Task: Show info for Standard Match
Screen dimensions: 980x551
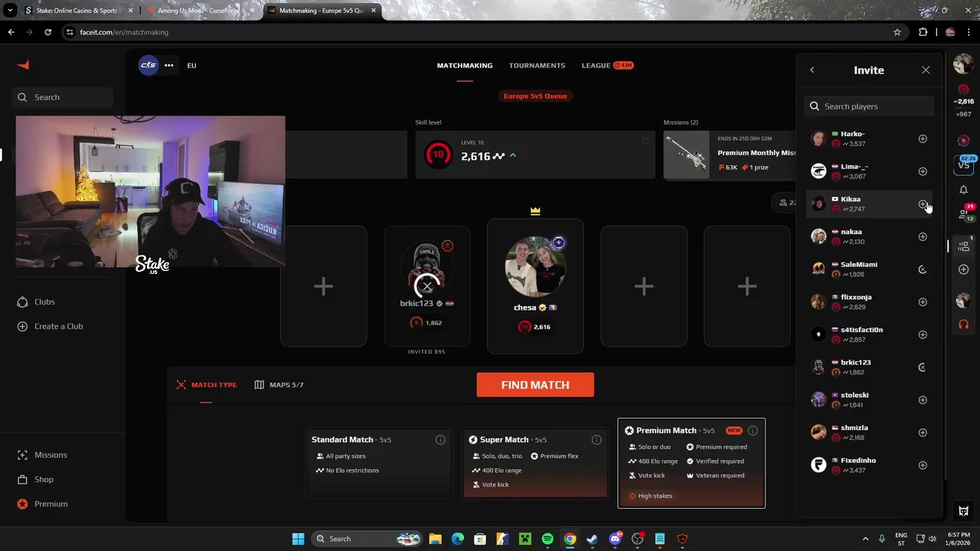Action: coord(440,440)
